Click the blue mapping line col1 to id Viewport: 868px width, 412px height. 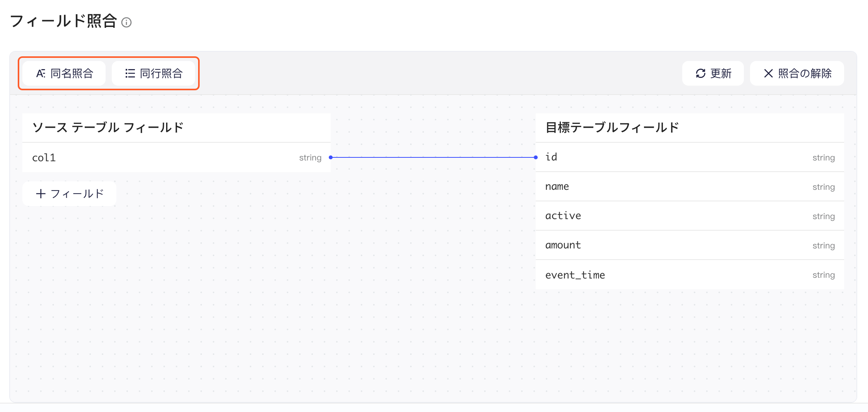[x=433, y=157]
